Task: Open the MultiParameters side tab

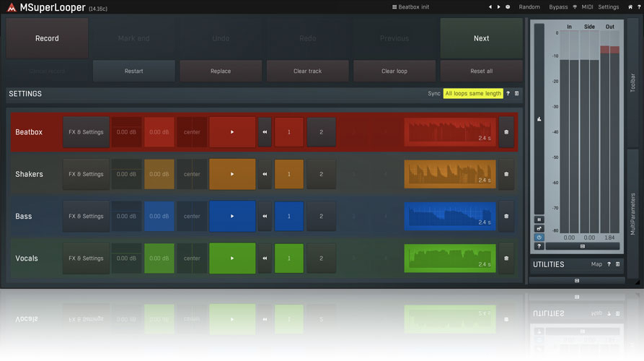Action: [x=632, y=213]
